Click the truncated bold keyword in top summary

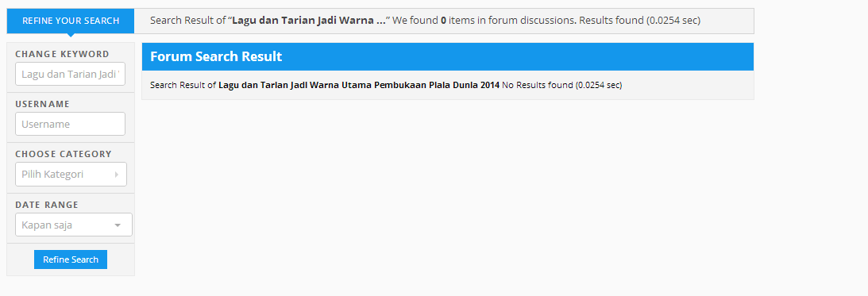(x=309, y=21)
